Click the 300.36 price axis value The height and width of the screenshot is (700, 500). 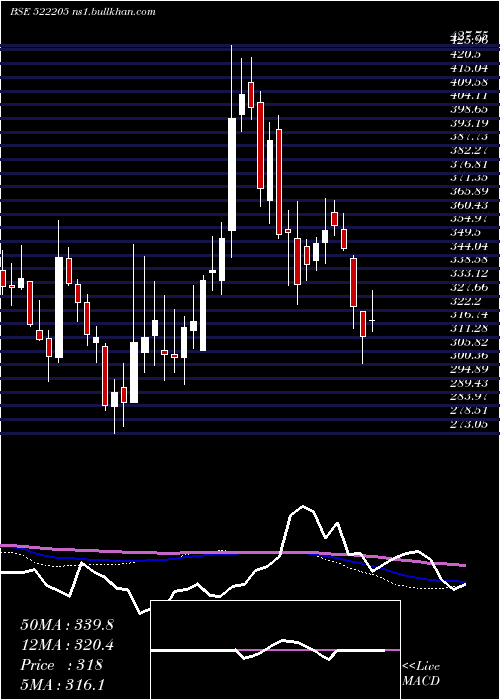tap(469, 356)
